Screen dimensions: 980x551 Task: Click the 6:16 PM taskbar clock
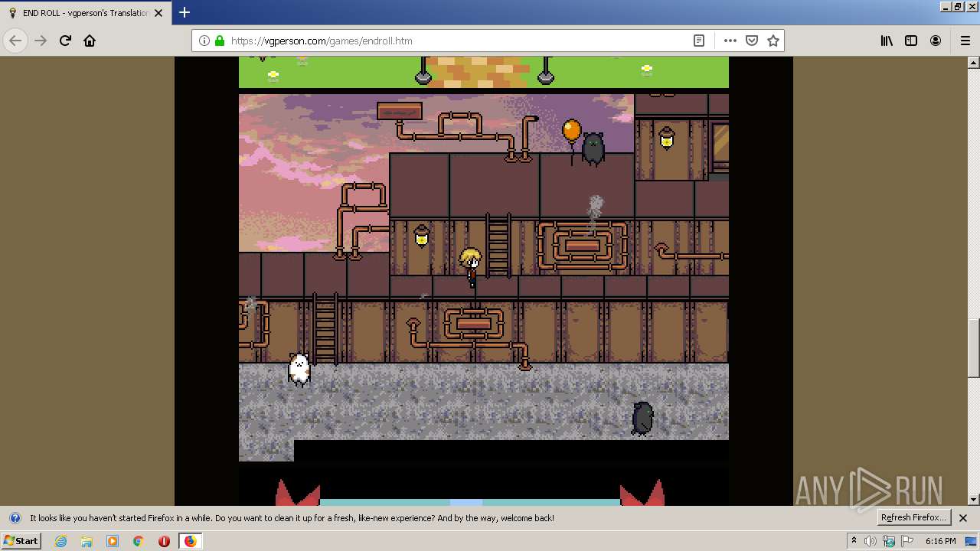tap(940, 541)
